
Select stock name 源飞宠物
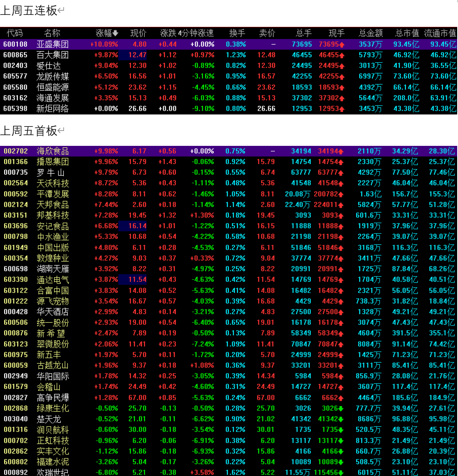tap(52, 301)
